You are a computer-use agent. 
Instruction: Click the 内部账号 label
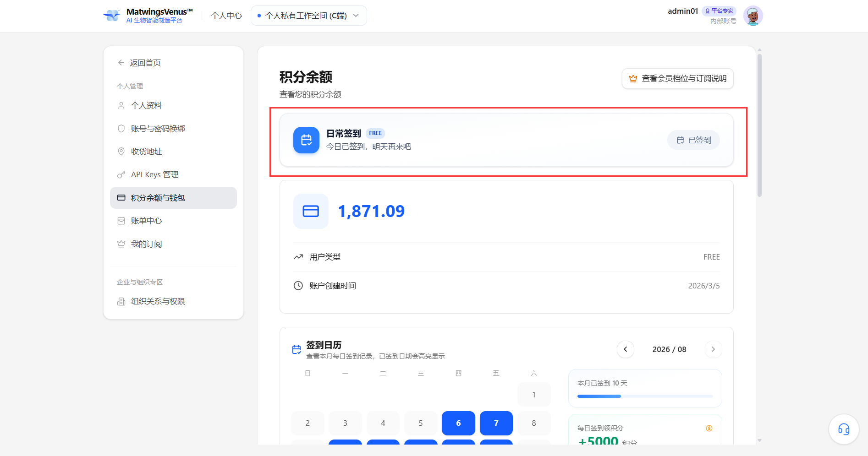tap(723, 21)
